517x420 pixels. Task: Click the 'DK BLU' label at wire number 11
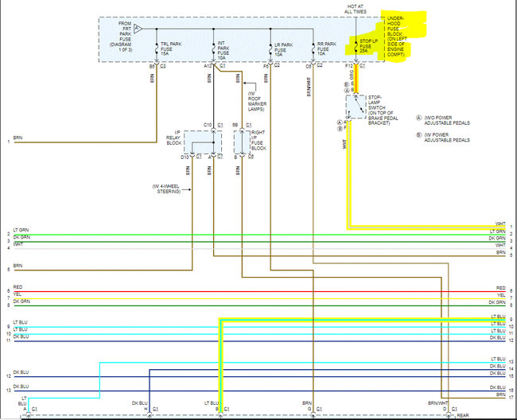(x=21, y=336)
